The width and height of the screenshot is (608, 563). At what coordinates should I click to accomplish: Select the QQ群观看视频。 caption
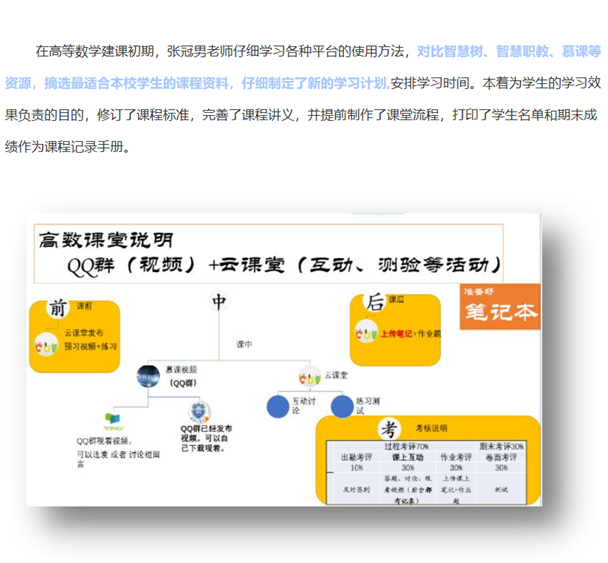tap(104, 441)
